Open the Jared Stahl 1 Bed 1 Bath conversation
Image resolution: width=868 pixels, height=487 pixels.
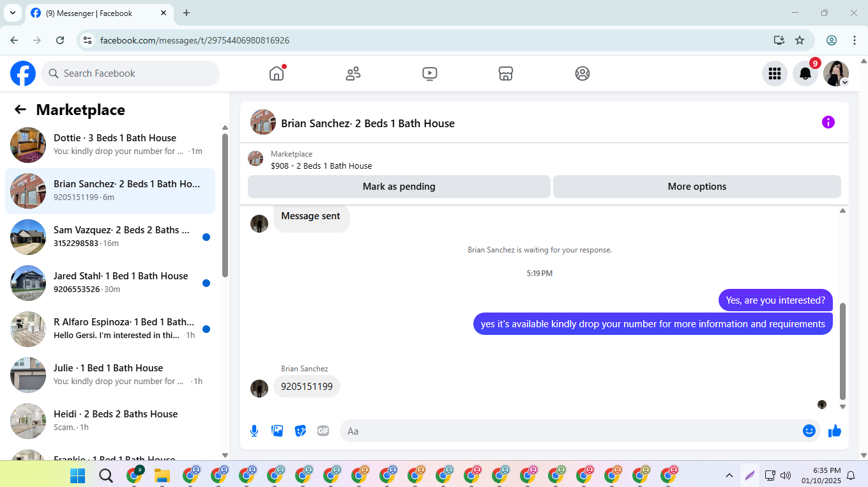click(x=110, y=283)
